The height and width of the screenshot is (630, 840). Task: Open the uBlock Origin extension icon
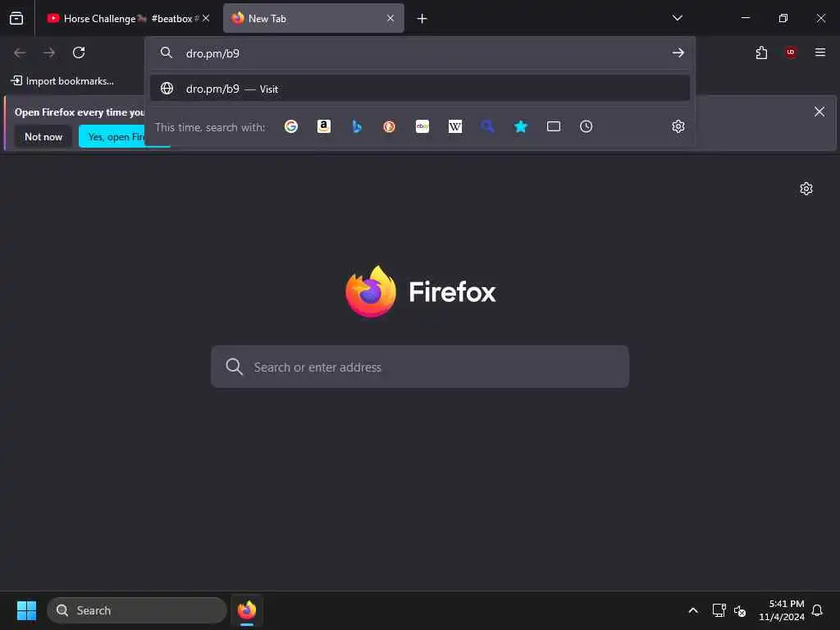coord(791,52)
